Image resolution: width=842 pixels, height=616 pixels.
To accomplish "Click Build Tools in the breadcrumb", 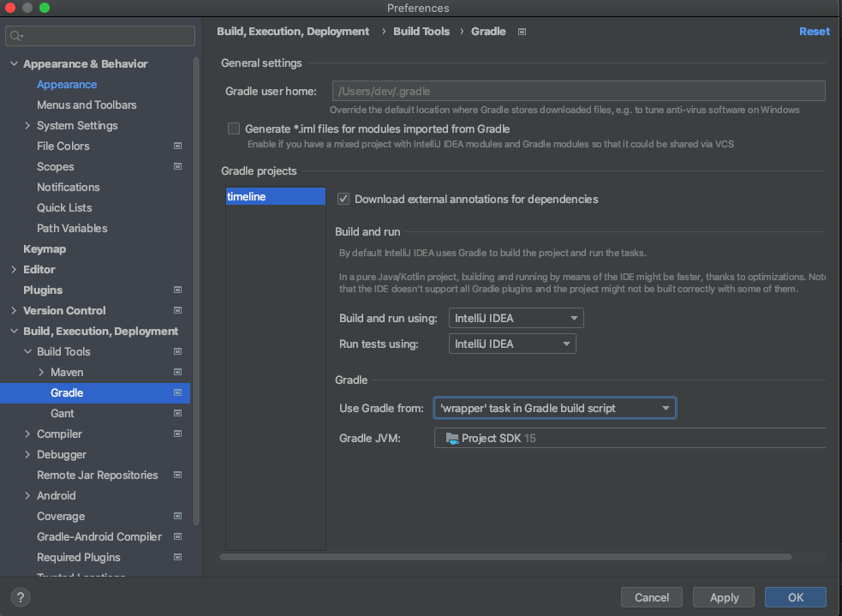I will coord(421,32).
